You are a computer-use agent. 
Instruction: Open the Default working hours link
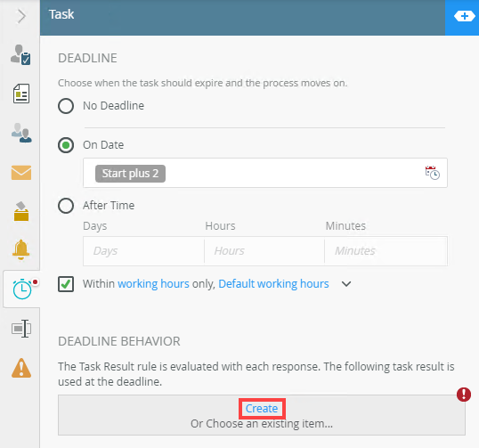point(273,284)
